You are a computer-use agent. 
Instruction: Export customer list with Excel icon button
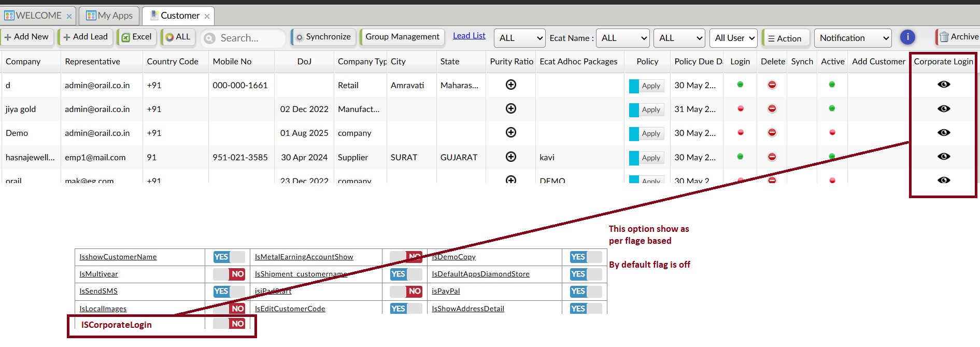tap(137, 37)
